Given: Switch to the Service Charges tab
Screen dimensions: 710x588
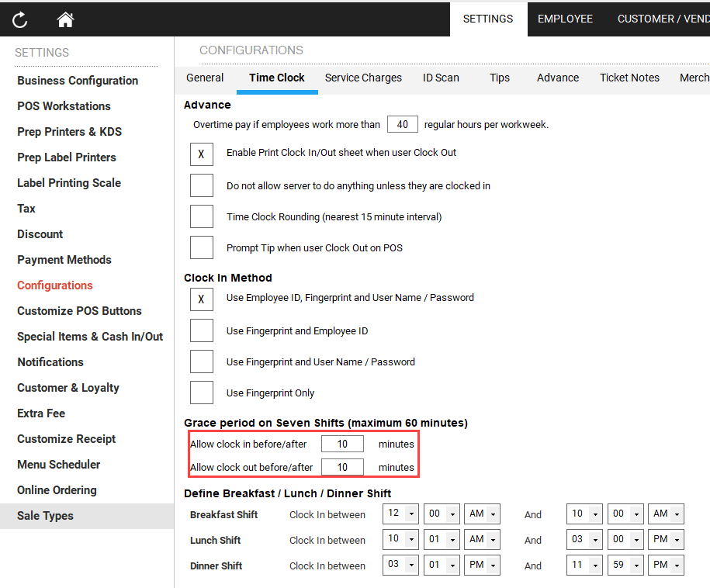Looking at the screenshot, I should point(363,78).
